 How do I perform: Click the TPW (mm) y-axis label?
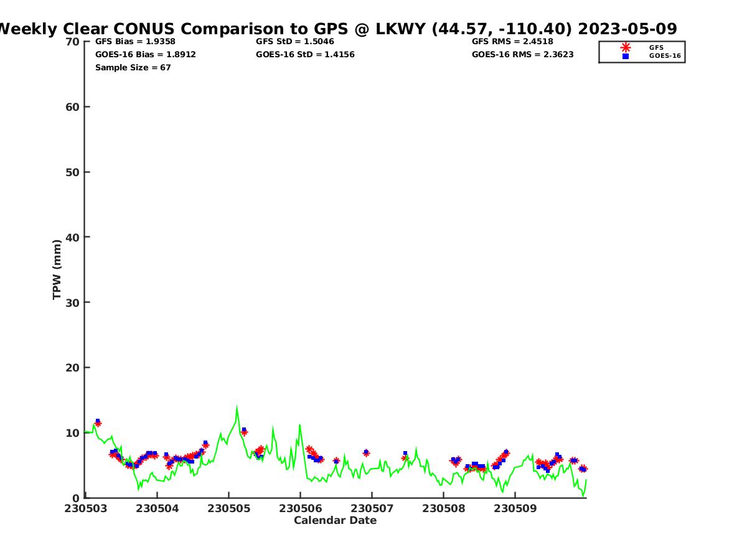click(57, 269)
